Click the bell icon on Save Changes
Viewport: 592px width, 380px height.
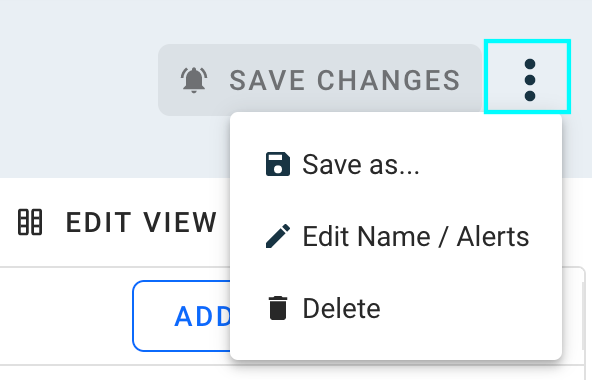click(x=194, y=80)
